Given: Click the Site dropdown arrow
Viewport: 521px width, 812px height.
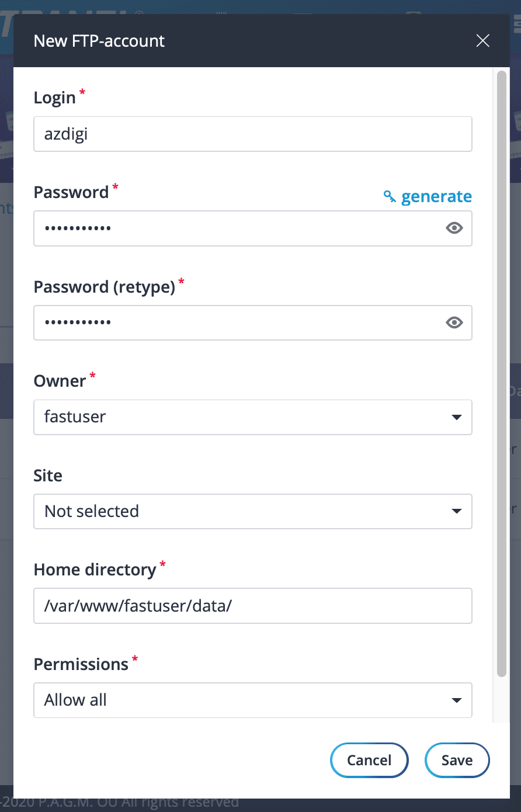Looking at the screenshot, I should coord(457,511).
